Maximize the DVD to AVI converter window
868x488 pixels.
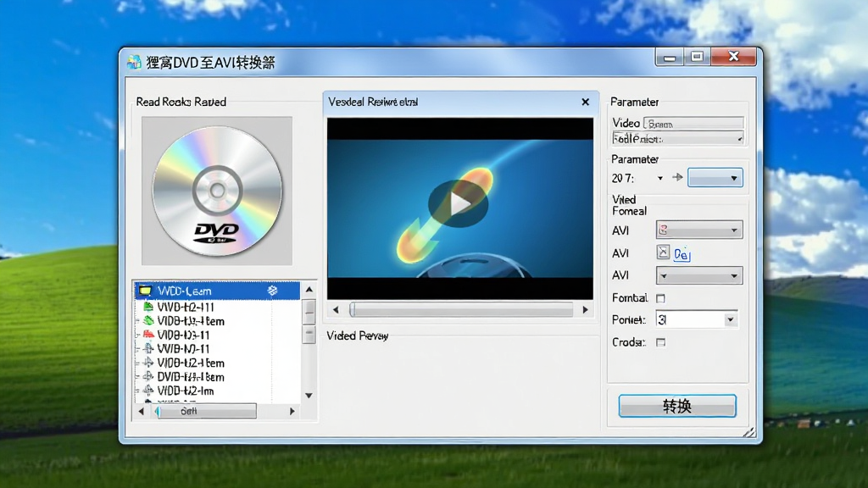(697, 57)
